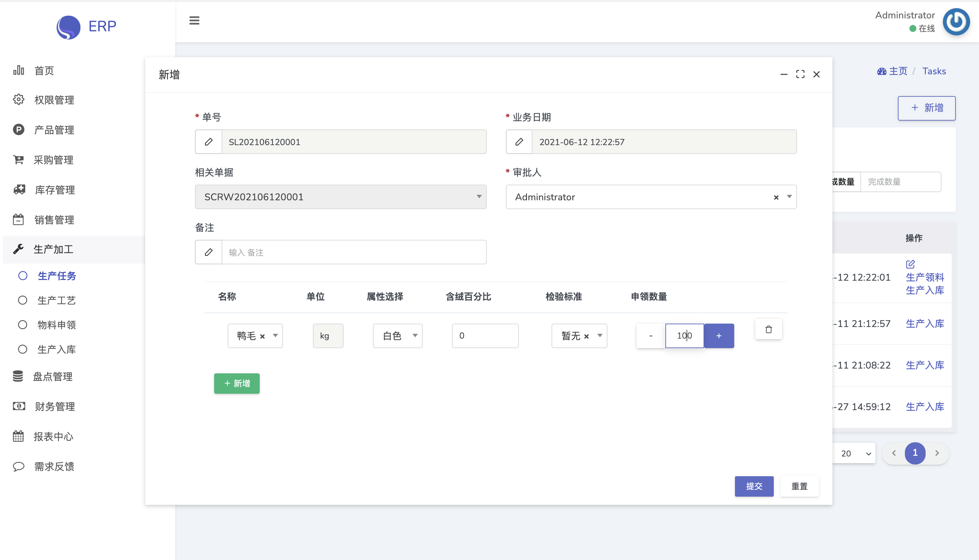
Task: Expand the 白色 attribute dropdown
Action: (x=397, y=336)
